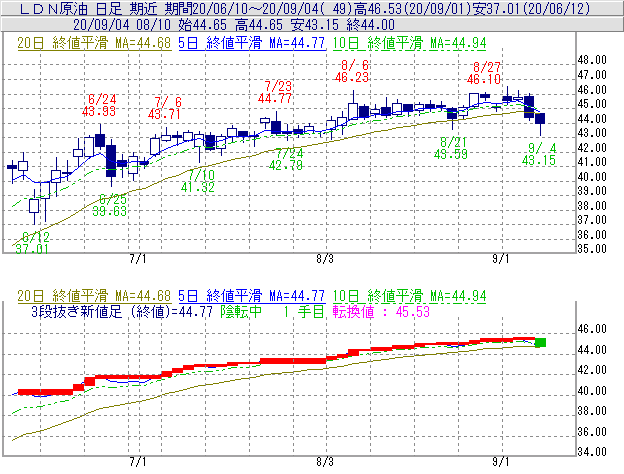
Task: Click the 41.00 price axis label
Action: click(x=592, y=162)
